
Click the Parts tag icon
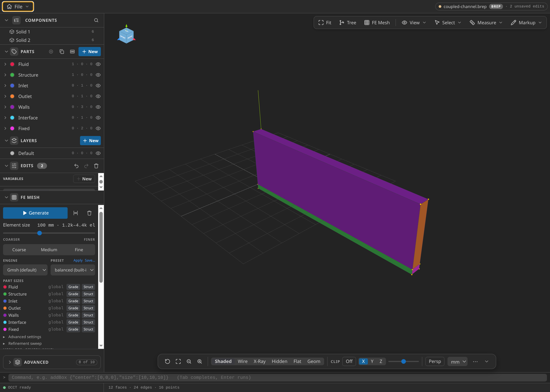(14, 52)
